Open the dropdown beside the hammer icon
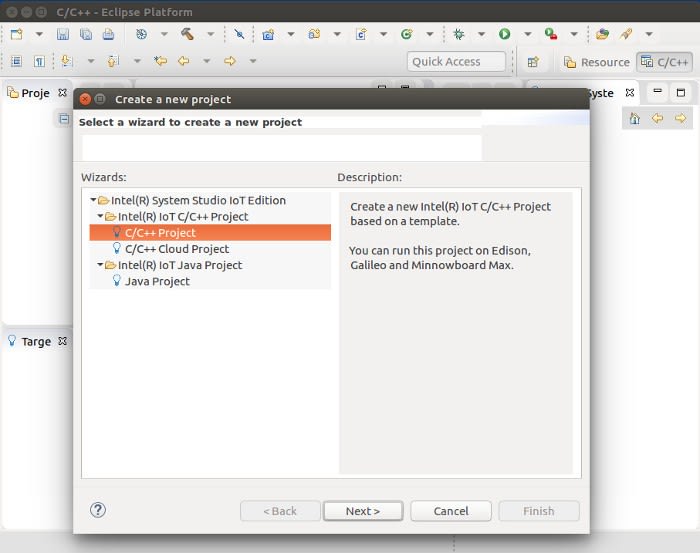Viewport: 700px width, 553px height. 210,34
